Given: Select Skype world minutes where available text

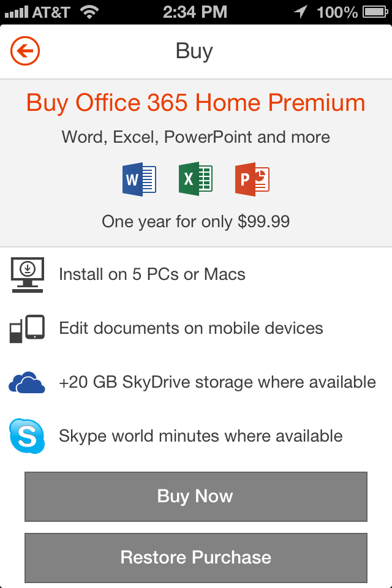Looking at the screenshot, I should (201, 436).
